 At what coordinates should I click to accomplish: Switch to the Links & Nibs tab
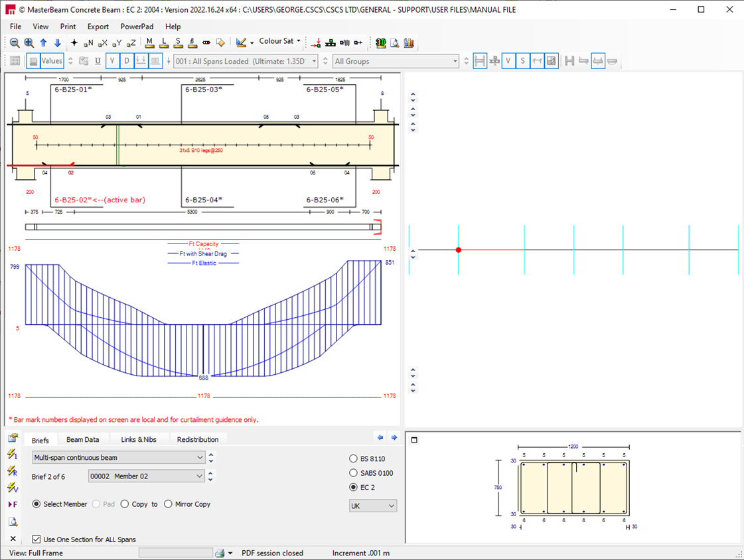(x=139, y=439)
